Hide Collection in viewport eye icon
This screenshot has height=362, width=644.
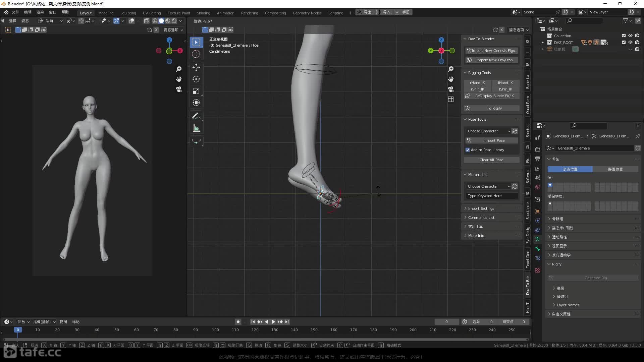point(630,36)
